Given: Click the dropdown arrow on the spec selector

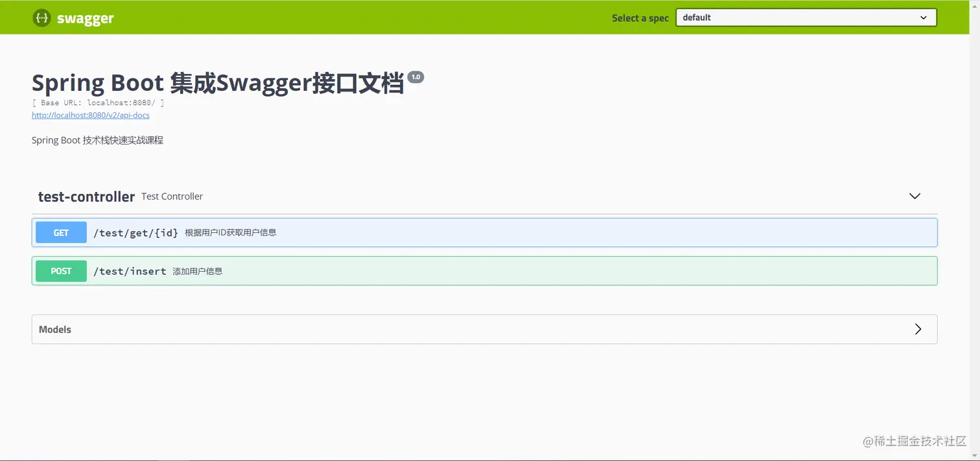Looking at the screenshot, I should pos(923,18).
